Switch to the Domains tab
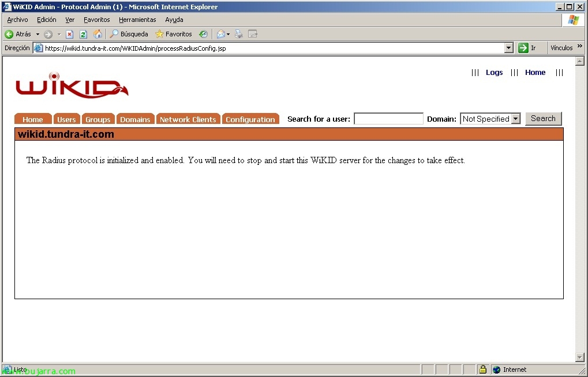 pos(136,119)
